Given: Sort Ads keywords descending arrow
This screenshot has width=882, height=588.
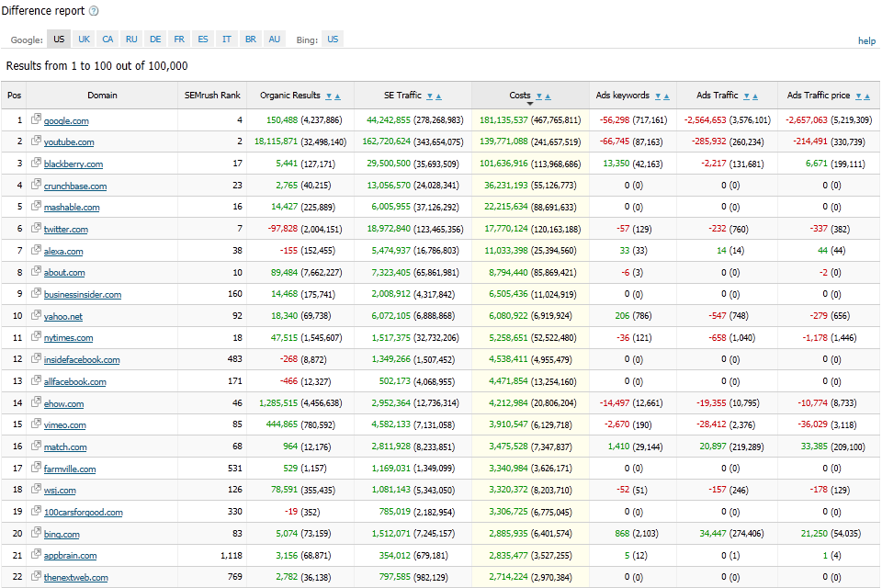Looking at the screenshot, I should coord(658,96).
